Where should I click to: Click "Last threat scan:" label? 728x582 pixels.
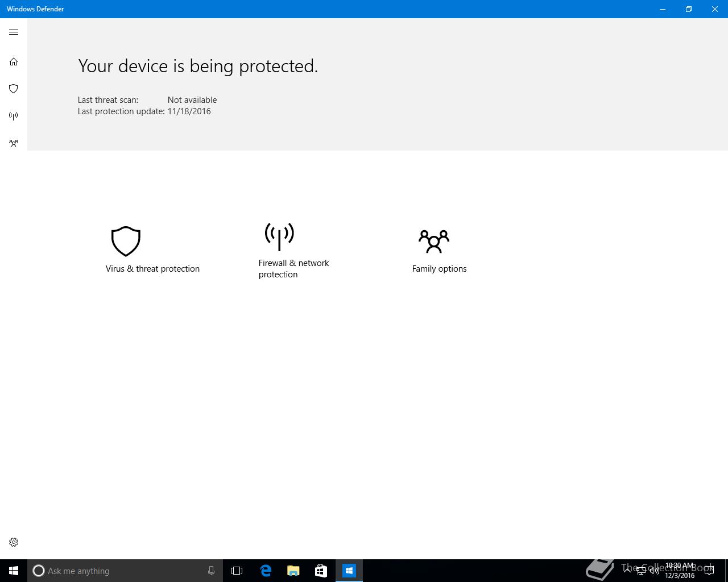tap(108, 100)
